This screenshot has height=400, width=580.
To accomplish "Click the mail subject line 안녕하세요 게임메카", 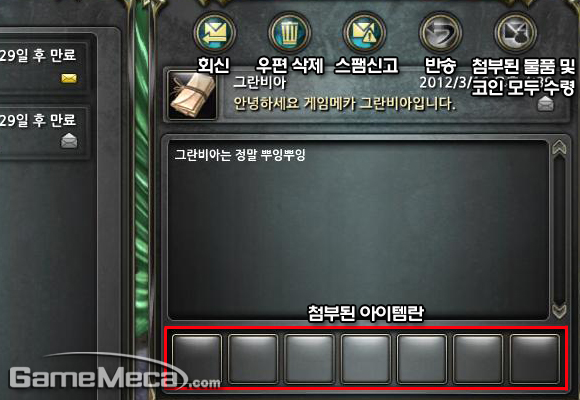I will click(x=344, y=103).
